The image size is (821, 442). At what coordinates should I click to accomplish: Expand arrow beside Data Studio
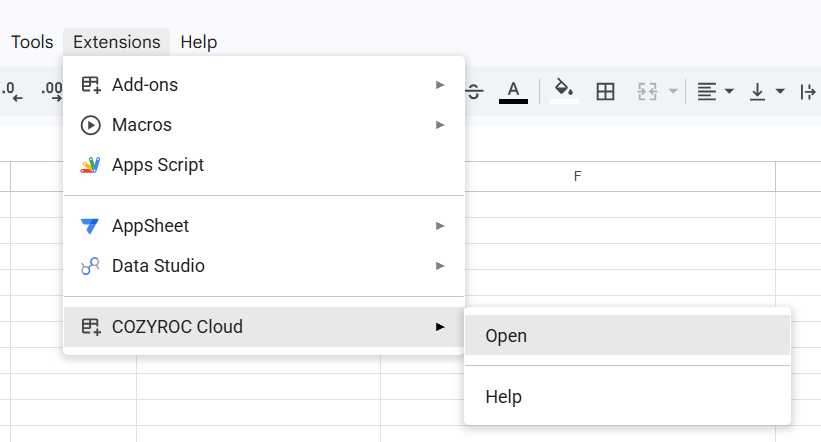point(440,266)
